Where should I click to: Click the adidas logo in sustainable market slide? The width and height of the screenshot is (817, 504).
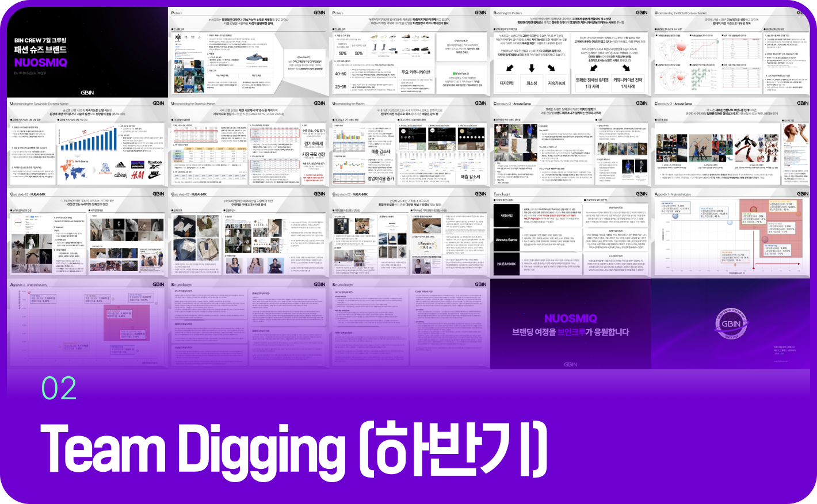click(x=121, y=164)
